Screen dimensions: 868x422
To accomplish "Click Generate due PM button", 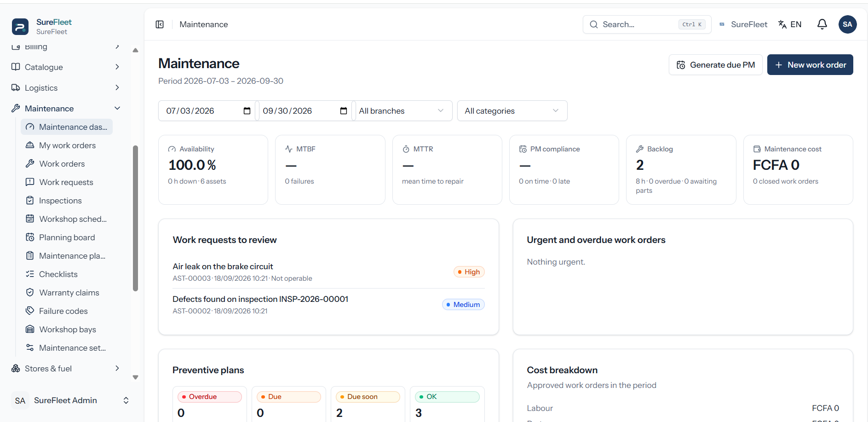I will (715, 65).
